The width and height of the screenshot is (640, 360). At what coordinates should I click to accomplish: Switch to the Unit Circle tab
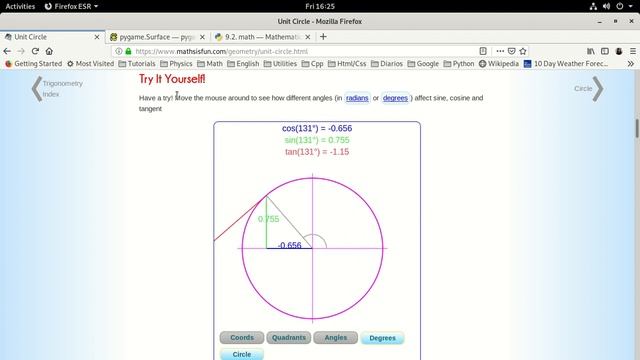pos(52,37)
